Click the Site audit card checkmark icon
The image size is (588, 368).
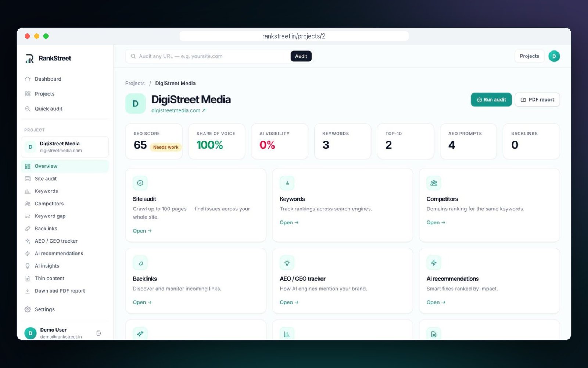tap(140, 183)
